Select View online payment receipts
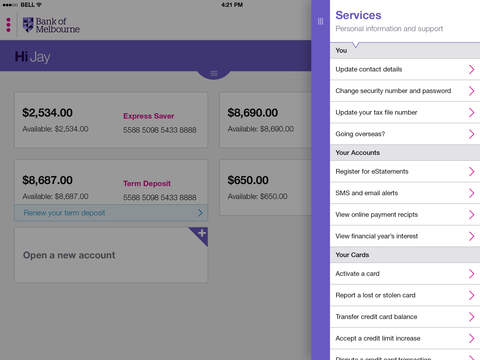 405,215
